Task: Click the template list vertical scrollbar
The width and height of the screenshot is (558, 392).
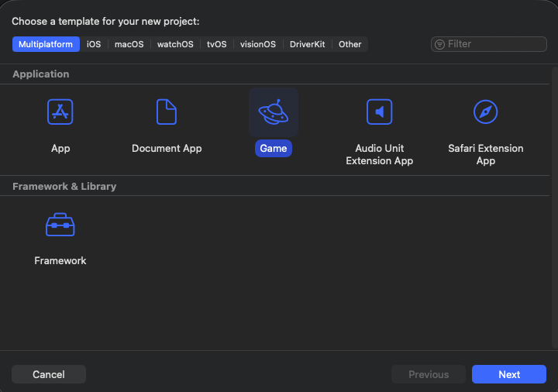Action: [554, 208]
